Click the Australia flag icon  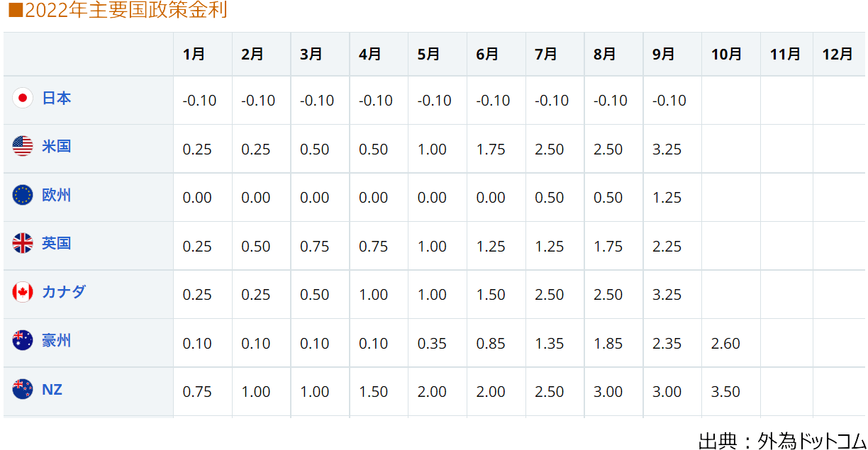[x=23, y=341]
